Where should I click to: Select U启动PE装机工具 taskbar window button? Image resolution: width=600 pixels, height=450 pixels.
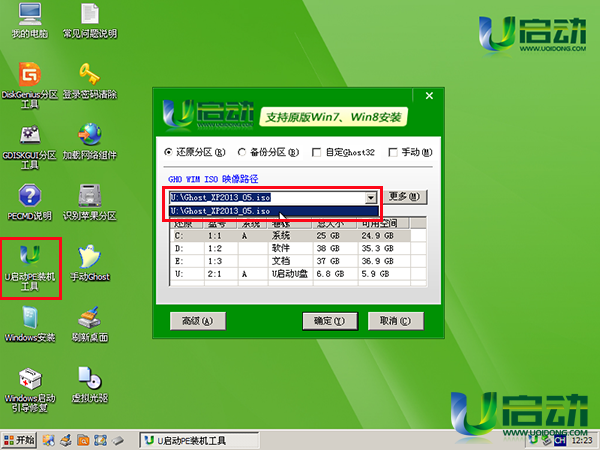click(199, 440)
